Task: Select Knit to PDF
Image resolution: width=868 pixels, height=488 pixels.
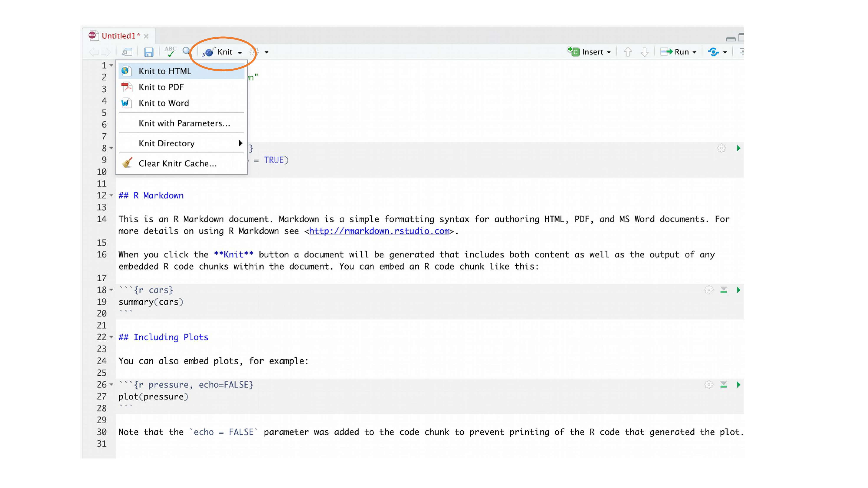Action: tap(181, 87)
